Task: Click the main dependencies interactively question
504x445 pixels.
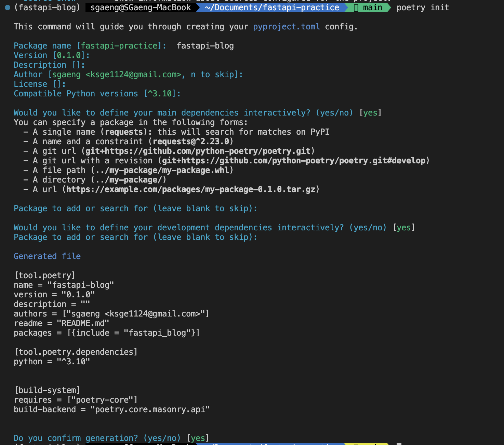Action: click(x=198, y=113)
